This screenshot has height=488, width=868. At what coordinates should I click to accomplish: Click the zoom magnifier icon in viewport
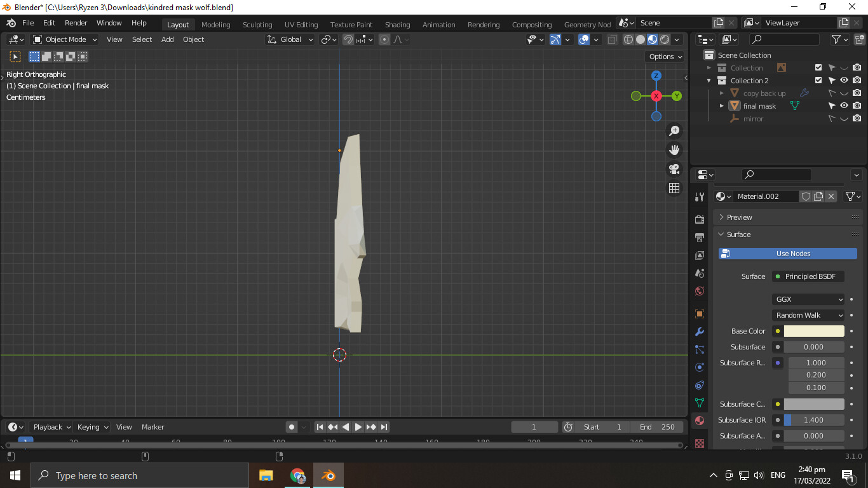[674, 131]
